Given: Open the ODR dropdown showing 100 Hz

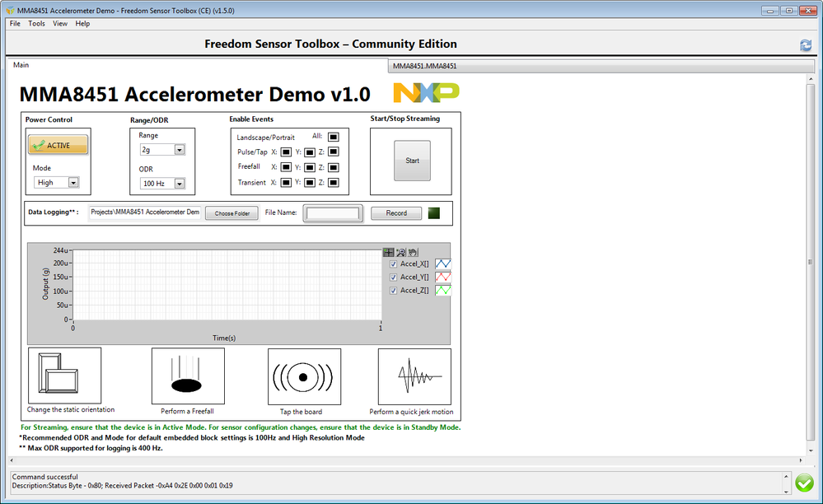Looking at the screenshot, I should [162, 184].
